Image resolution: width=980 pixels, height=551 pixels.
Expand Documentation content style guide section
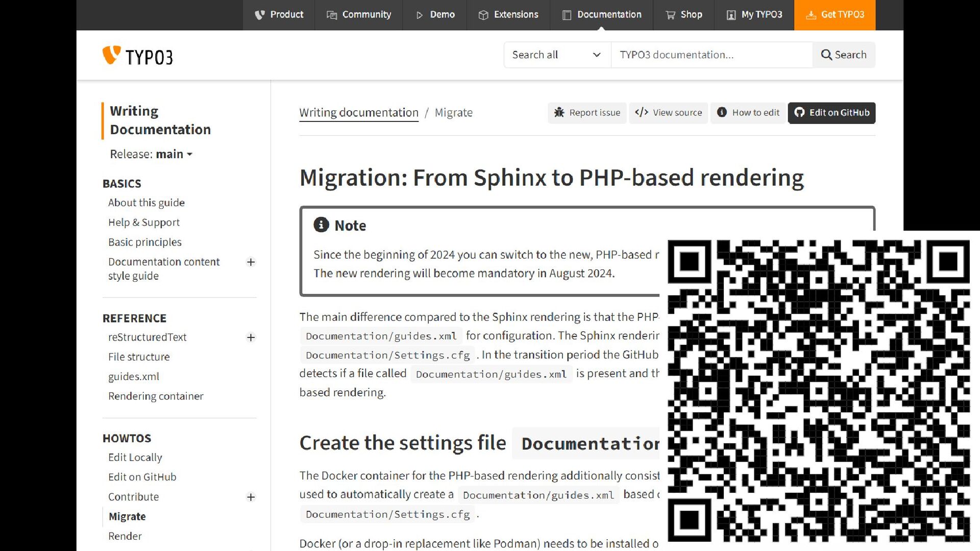point(251,262)
